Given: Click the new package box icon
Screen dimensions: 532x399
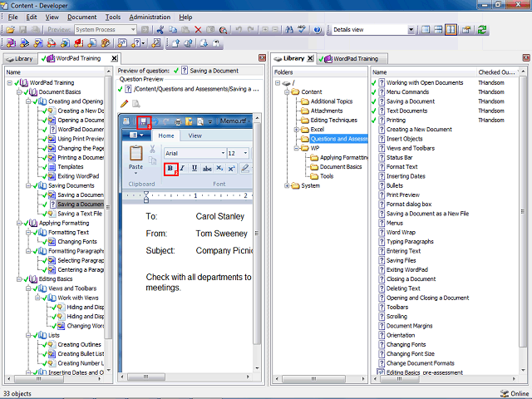Looking at the screenshot, I should click(x=106, y=43).
